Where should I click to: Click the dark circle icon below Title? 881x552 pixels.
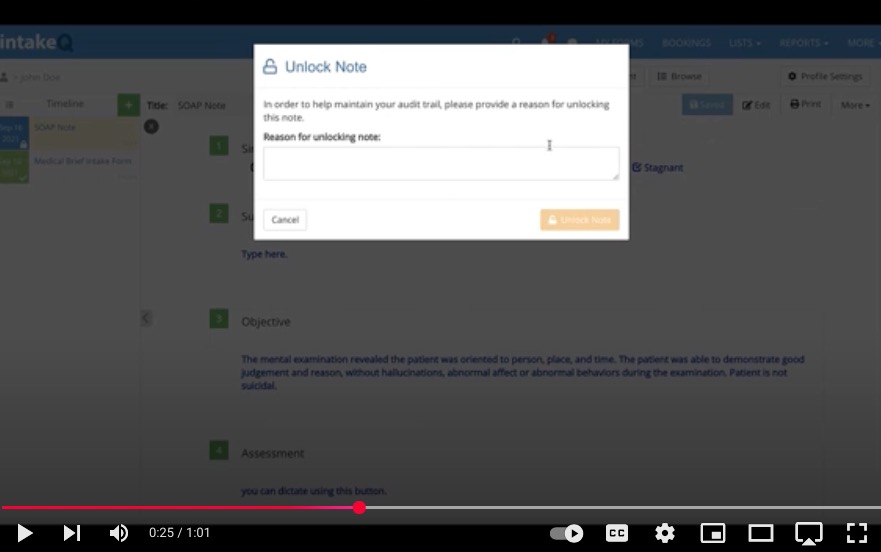(151, 126)
